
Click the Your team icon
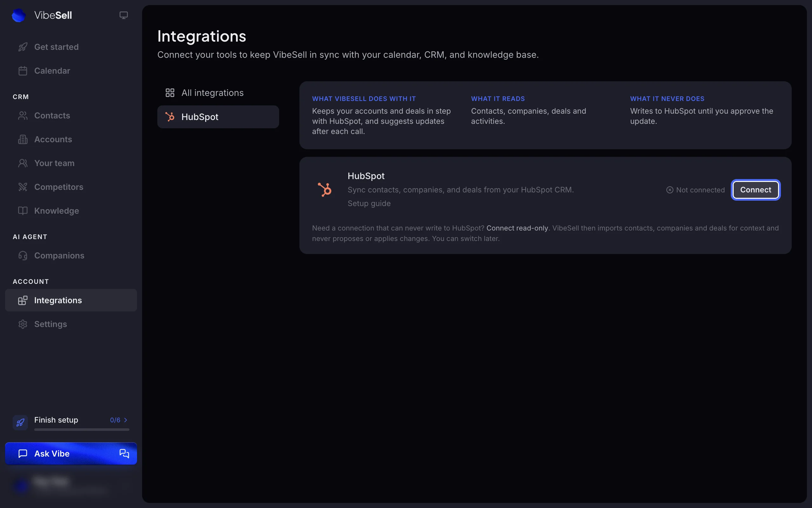pos(23,163)
